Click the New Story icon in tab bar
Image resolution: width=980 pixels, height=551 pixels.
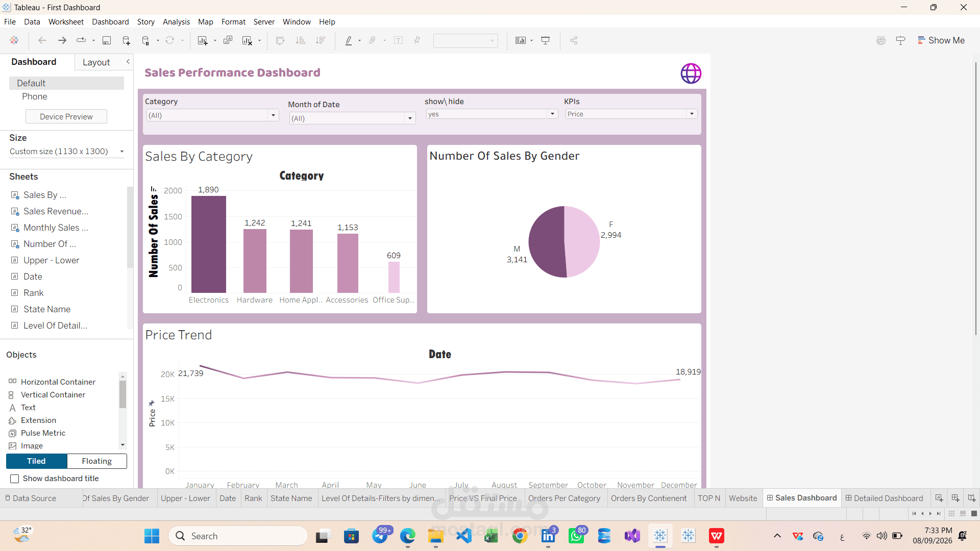[x=971, y=498]
